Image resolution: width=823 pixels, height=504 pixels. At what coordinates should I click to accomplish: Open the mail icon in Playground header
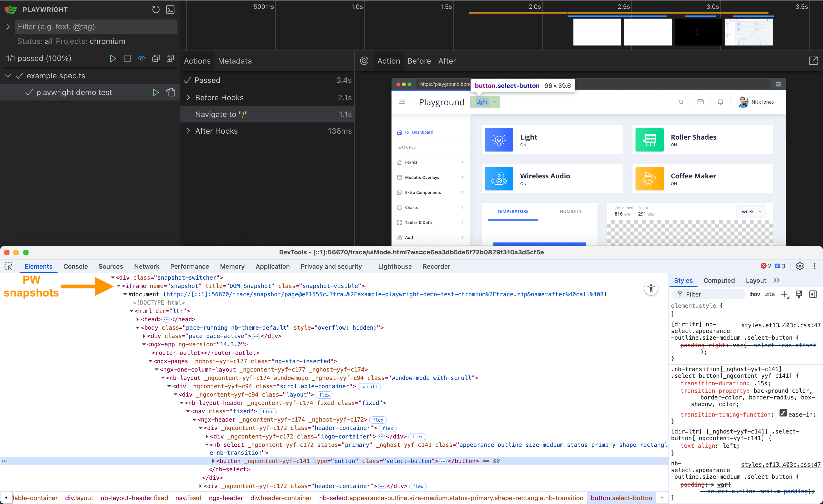point(700,102)
